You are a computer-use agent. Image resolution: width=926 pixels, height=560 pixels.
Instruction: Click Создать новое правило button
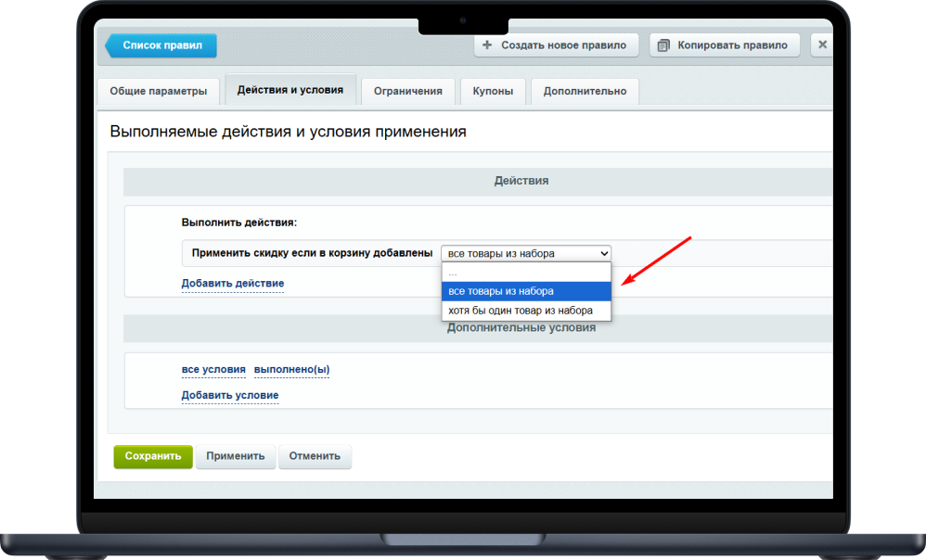pos(557,45)
